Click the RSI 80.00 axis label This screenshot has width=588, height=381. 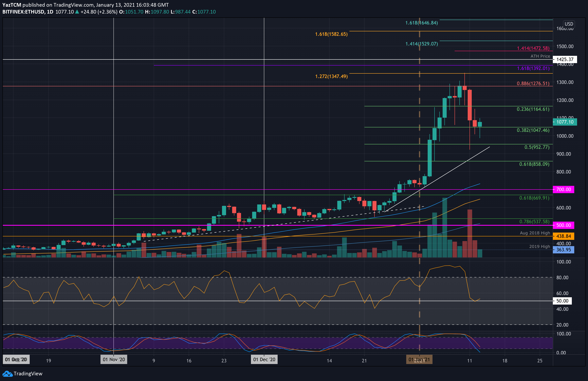tap(562, 277)
